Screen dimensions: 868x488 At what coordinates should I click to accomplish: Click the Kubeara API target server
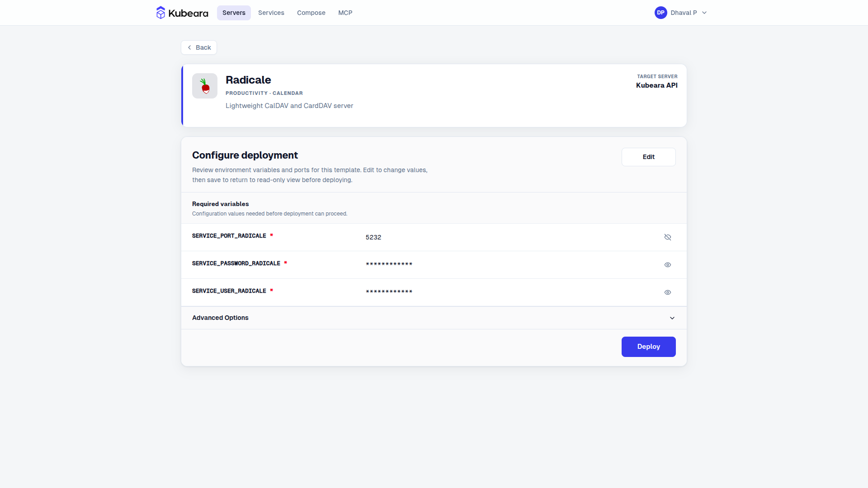656,85
